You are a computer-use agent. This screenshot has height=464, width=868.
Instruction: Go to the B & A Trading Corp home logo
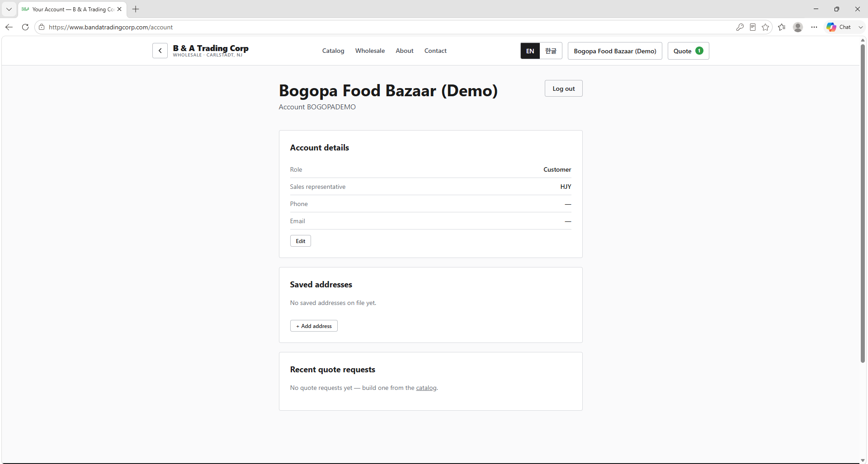coord(211,51)
